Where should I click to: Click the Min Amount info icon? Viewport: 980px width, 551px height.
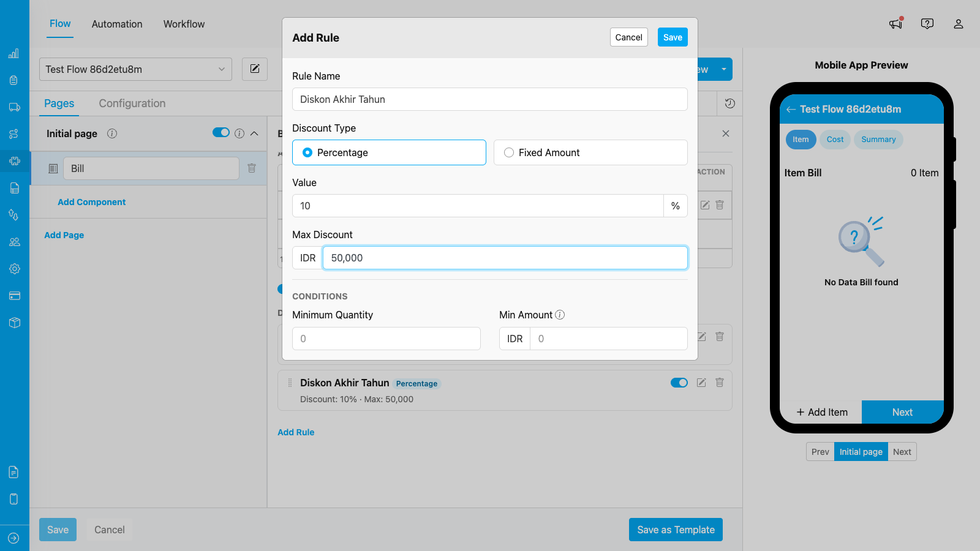point(560,315)
